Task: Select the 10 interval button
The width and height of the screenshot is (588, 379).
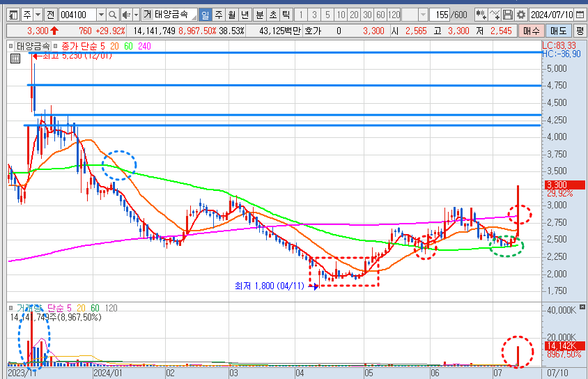Action: click(x=341, y=15)
